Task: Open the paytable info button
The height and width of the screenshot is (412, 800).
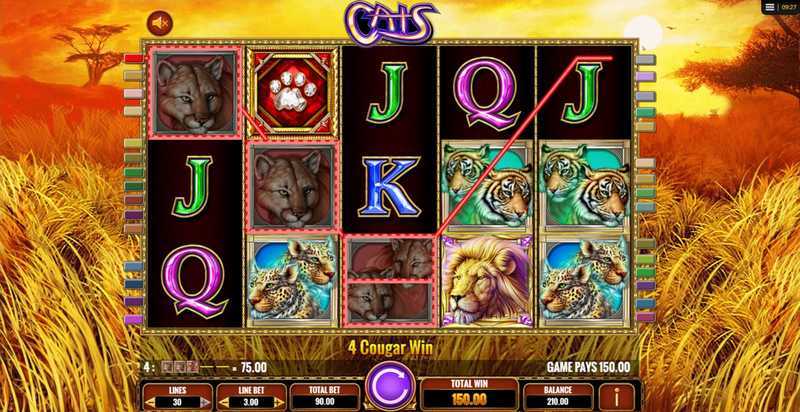Action: pyautogui.click(x=616, y=399)
